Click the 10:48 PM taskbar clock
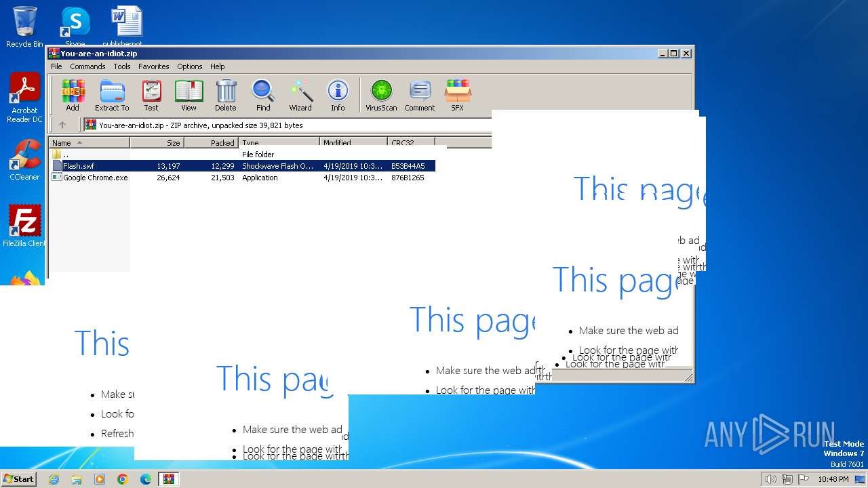 click(x=833, y=479)
